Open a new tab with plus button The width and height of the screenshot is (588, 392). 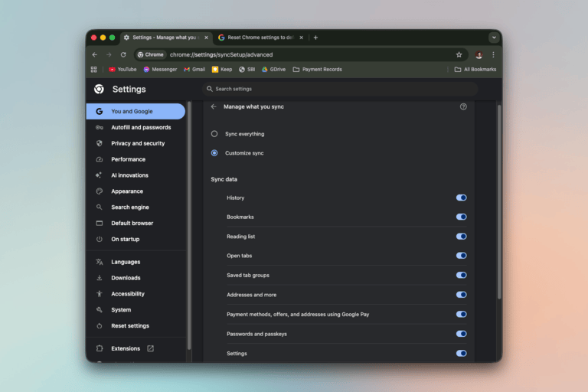(x=315, y=38)
